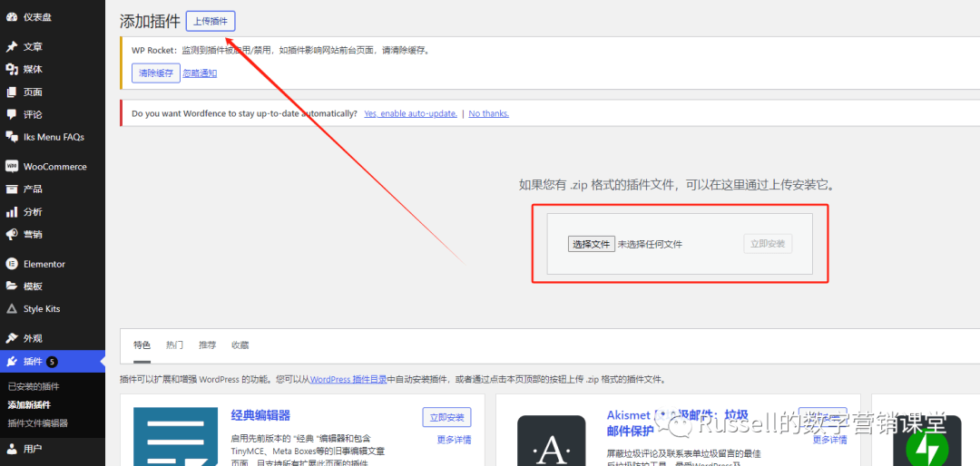Viewport: 980px width, 466px height.
Task: Open the WooCommerce icon in sidebar
Action: (x=11, y=167)
